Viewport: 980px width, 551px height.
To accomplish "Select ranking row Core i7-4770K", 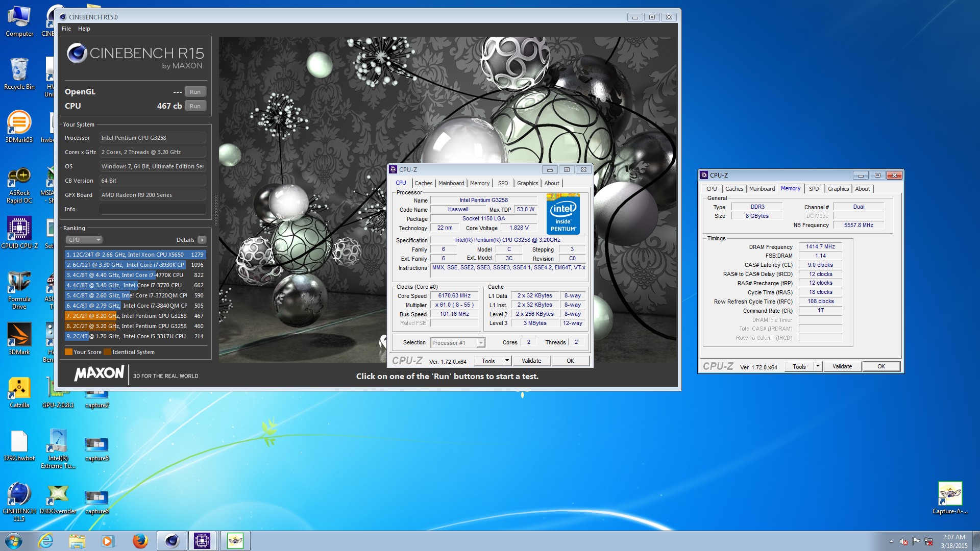I will [x=135, y=275].
